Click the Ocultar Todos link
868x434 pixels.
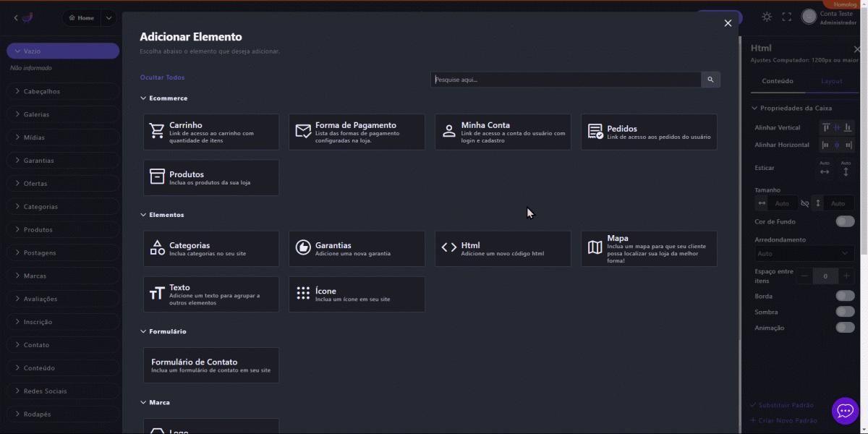tap(162, 77)
